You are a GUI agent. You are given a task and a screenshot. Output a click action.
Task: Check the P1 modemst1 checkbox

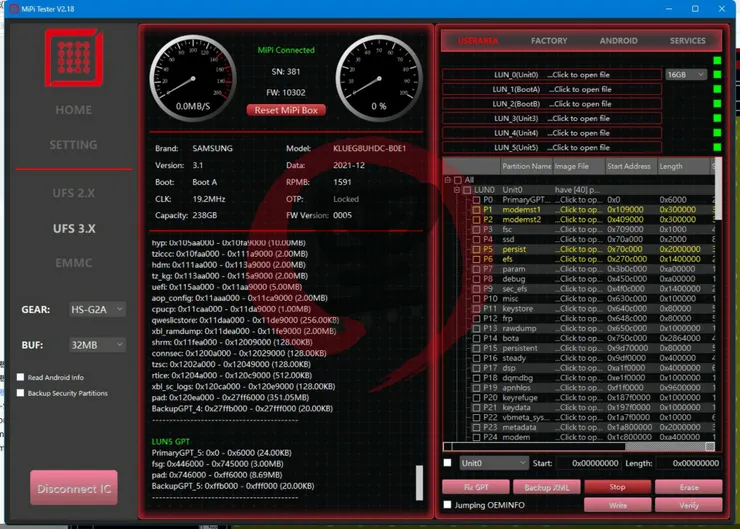[476, 210]
